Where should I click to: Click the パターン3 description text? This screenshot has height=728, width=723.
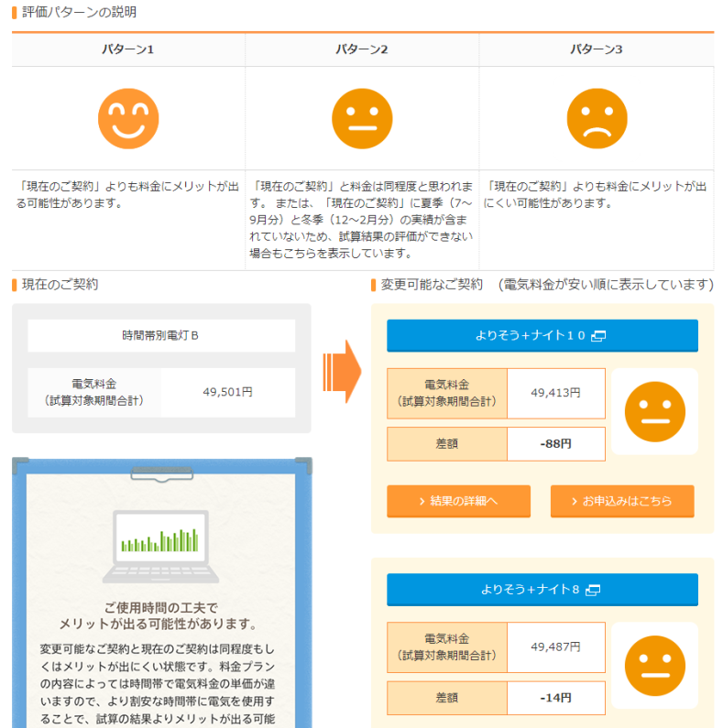pos(596,194)
